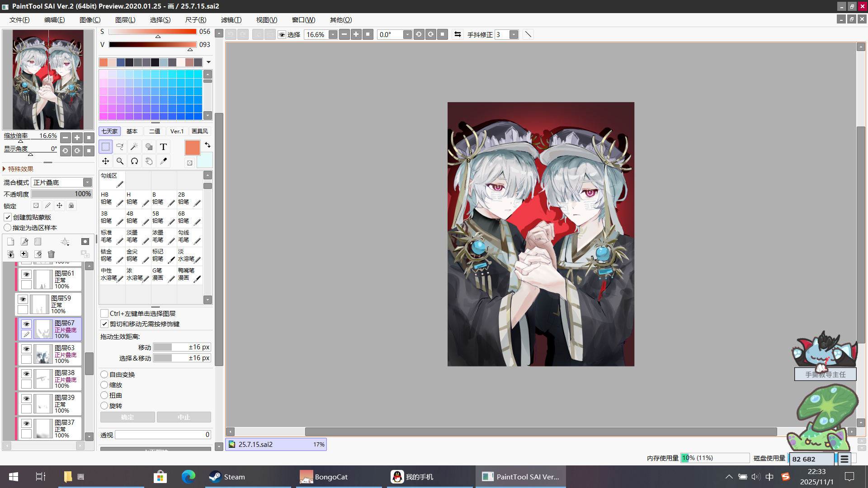
Task: Hide layer 图层61 with eye icon
Action: pyautogui.click(x=26, y=274)
